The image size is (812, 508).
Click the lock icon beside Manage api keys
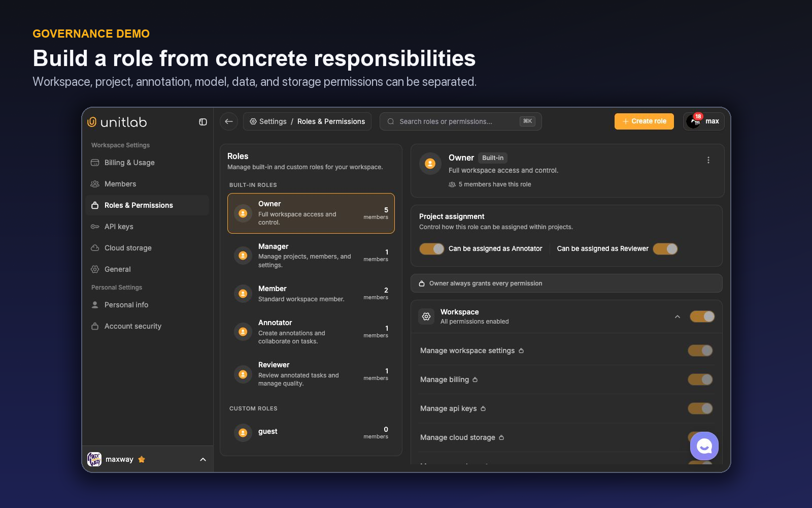point(483,408)
